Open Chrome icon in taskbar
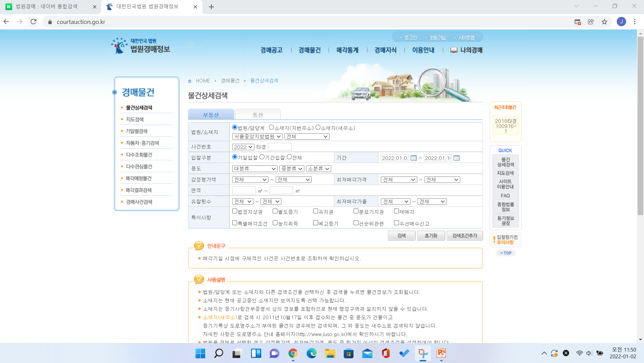 (x=293, y=353)
